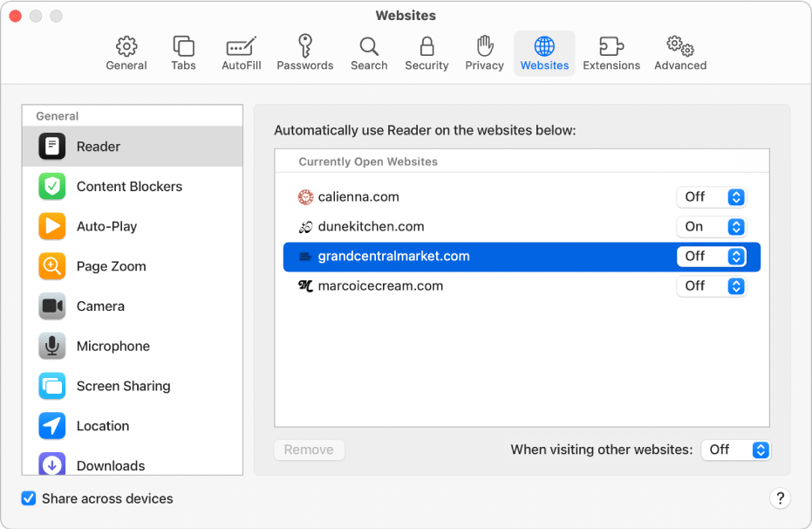Open the calienna.com Reader dropdown
Image resolution: width=812 pixels, height=529 pixels.
711,196
